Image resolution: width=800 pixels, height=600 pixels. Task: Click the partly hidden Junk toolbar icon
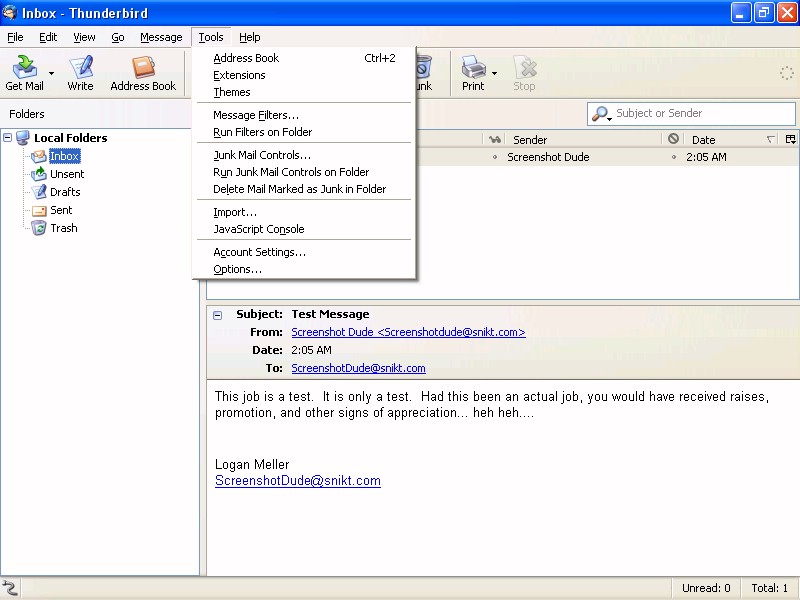(x=424, y=72)
